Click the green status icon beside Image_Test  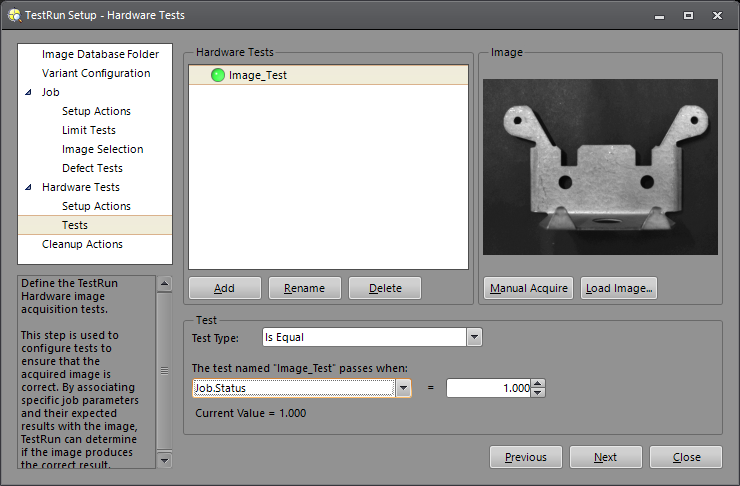218,75
